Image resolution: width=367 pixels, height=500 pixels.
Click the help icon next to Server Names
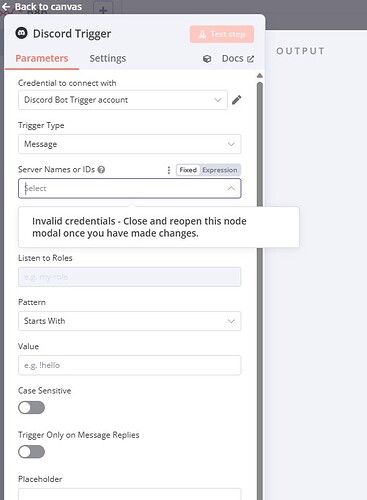[102, 170]
